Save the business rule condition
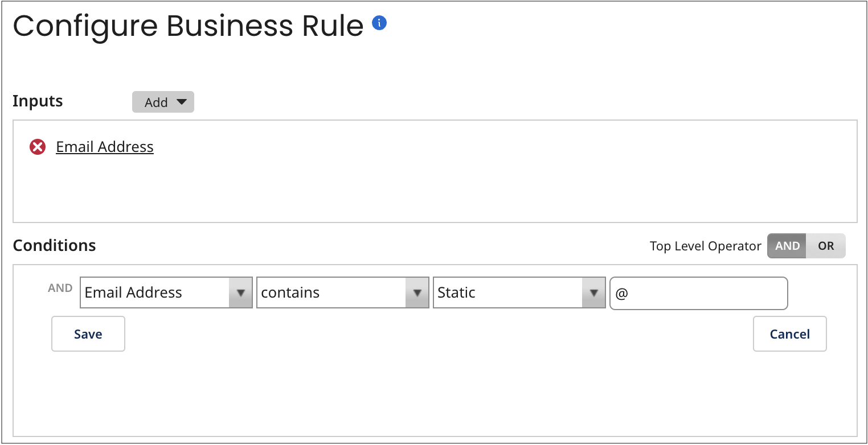The image size is (868, 445). coord(88,334)
